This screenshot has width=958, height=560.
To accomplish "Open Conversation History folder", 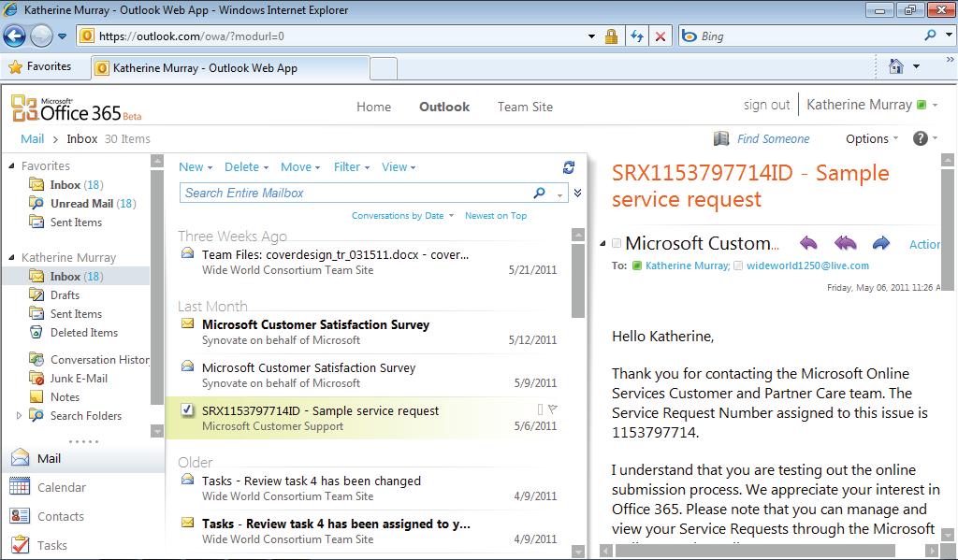I will point(99,360).
